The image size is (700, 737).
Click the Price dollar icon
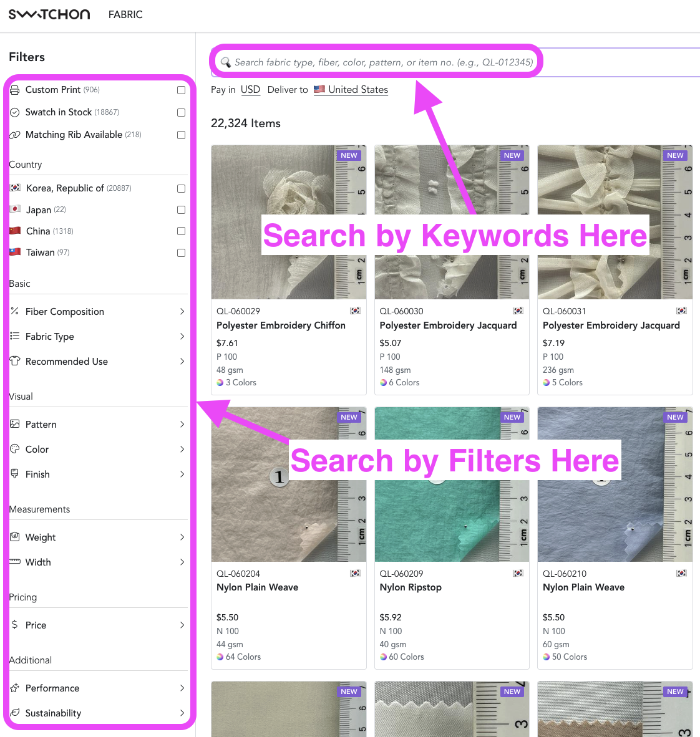pyautogui.click(x=15, y=625)
